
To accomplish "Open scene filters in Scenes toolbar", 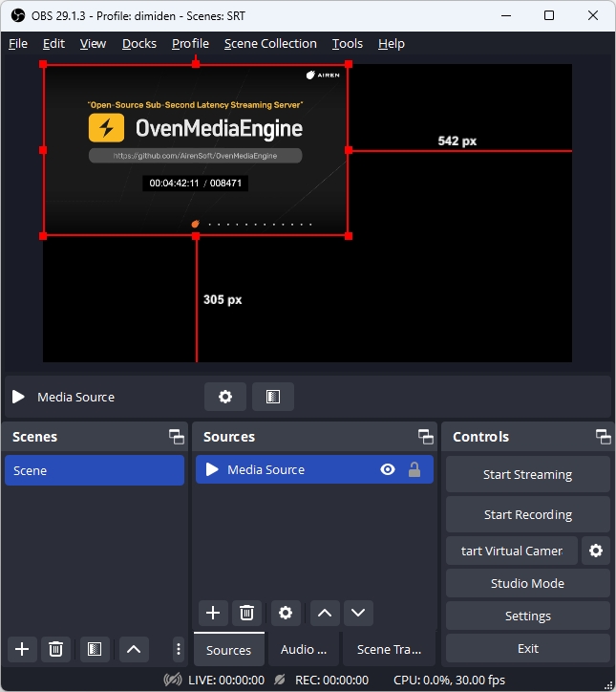I will 95,649.
